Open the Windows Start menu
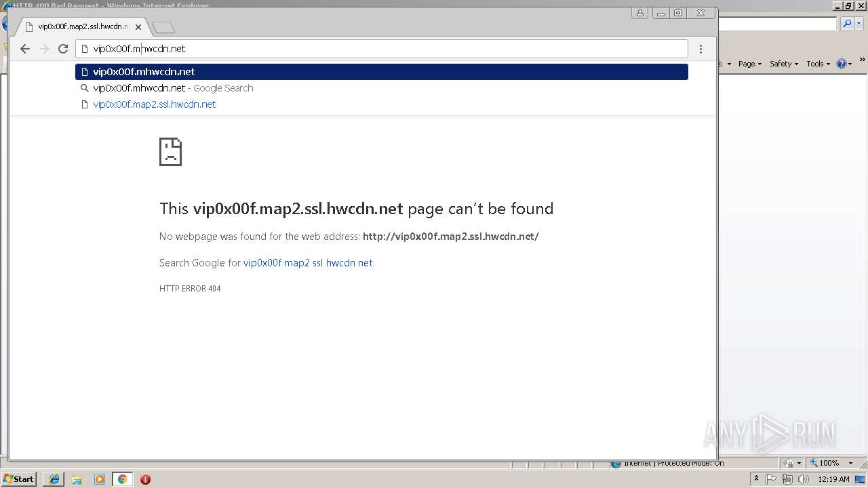This screenshot has width=868, height=488. 18,479
